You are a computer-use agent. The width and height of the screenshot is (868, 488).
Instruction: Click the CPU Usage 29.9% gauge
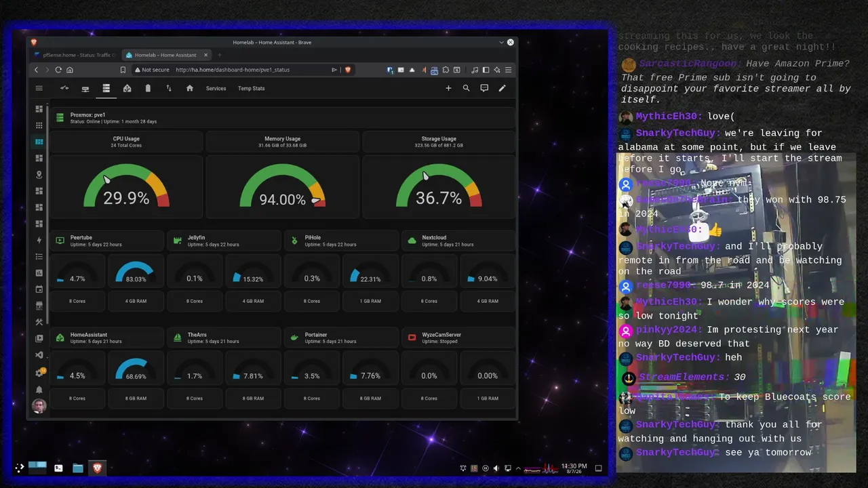pos(126,185)
